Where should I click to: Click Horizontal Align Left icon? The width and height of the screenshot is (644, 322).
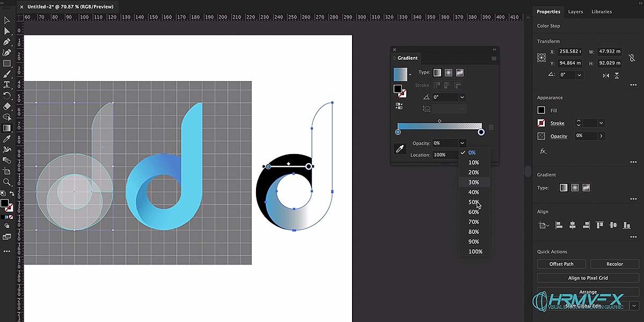pos(559,225)
